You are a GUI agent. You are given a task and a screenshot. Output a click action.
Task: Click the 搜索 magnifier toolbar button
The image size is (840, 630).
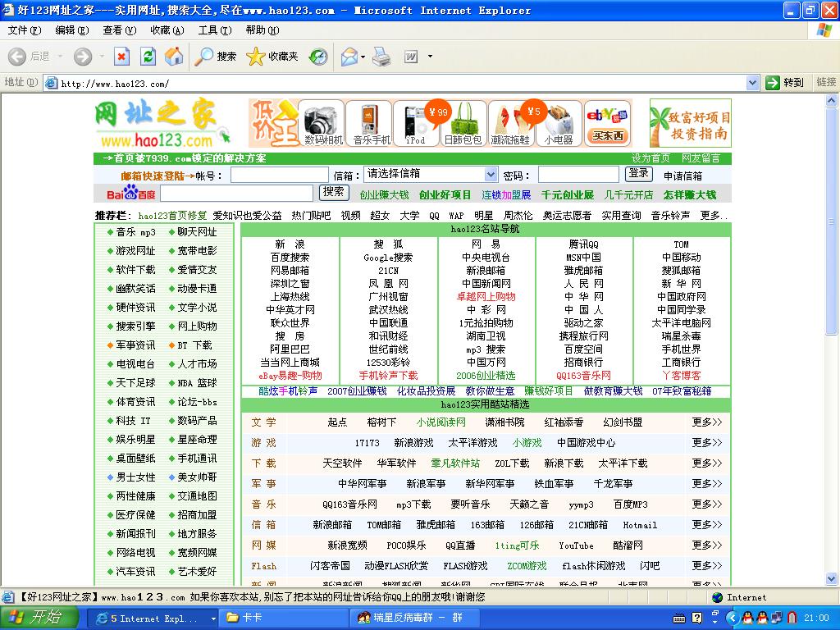[x=215, y=57]
